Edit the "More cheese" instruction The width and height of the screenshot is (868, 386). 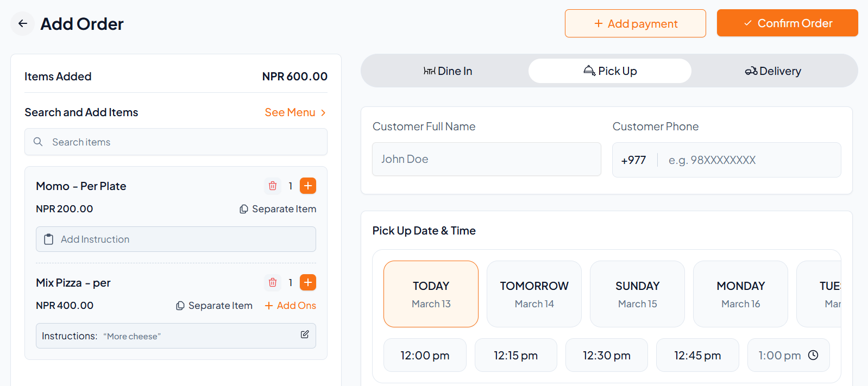305,334
